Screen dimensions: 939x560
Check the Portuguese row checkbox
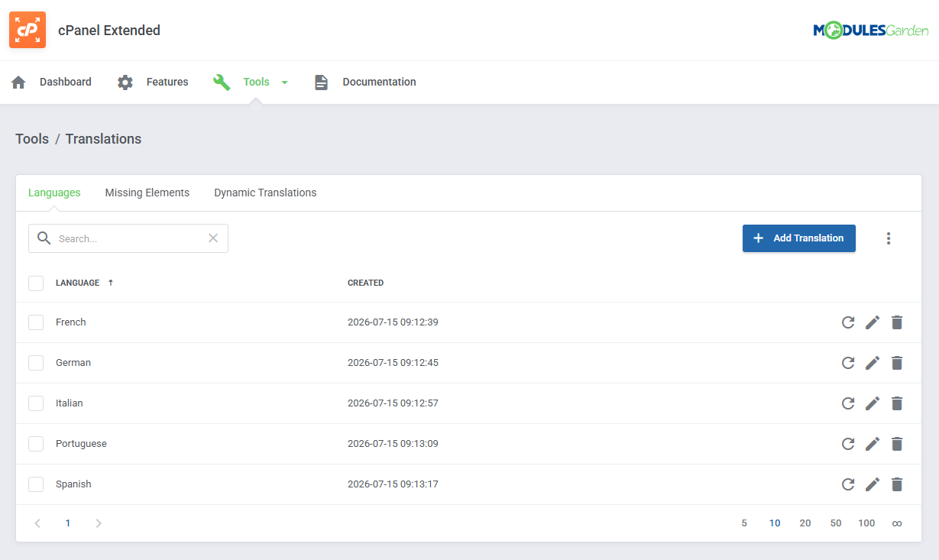pyautogui.click(x=36, y=444)
